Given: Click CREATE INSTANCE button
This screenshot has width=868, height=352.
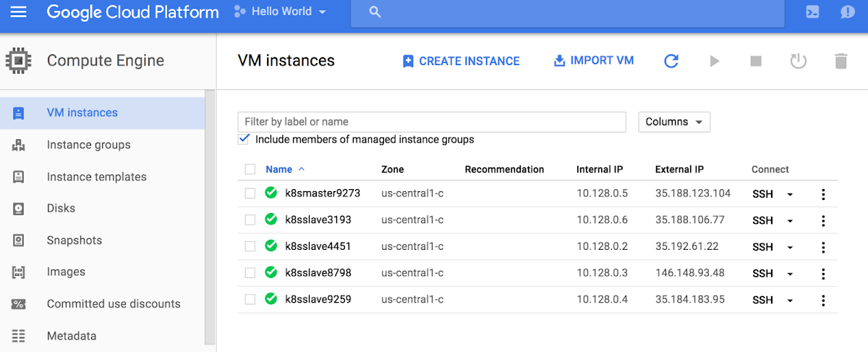Looking at the screenshot, I should click(x=461, y=61).
